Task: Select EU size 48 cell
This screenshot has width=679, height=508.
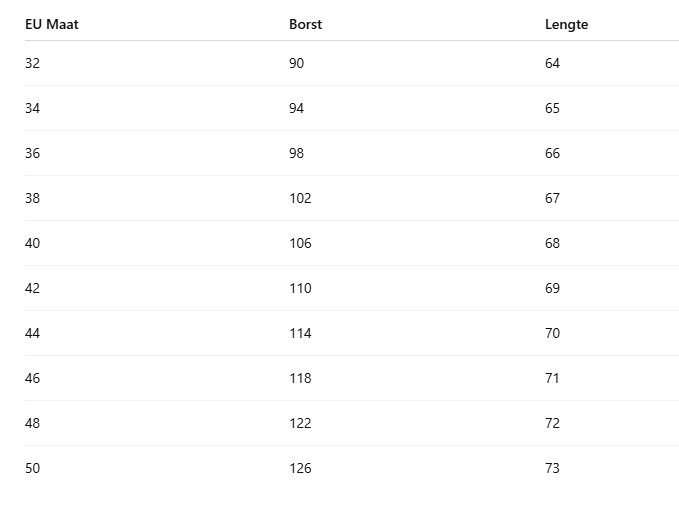Action: [x=32, y=424]
